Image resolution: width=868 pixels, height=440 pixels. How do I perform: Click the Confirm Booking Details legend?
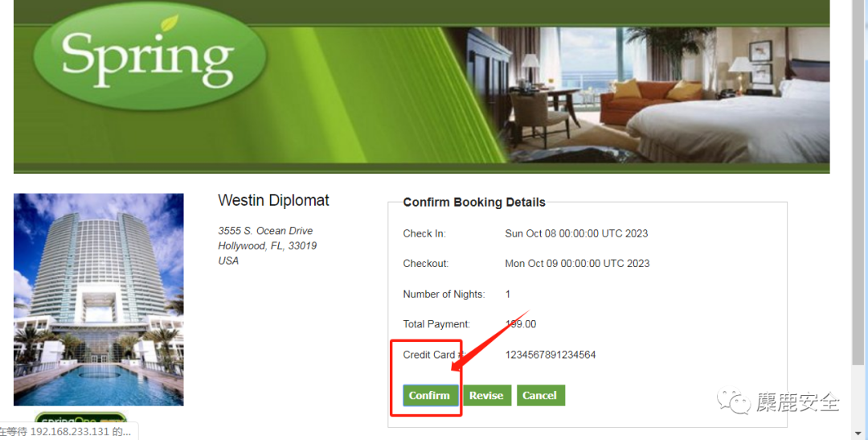pos(474,202)
